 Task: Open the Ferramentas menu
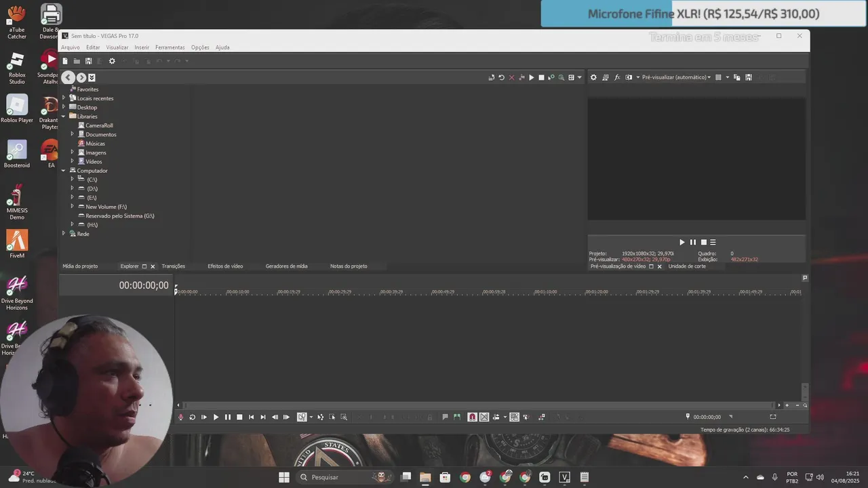[x=170, y=47]
